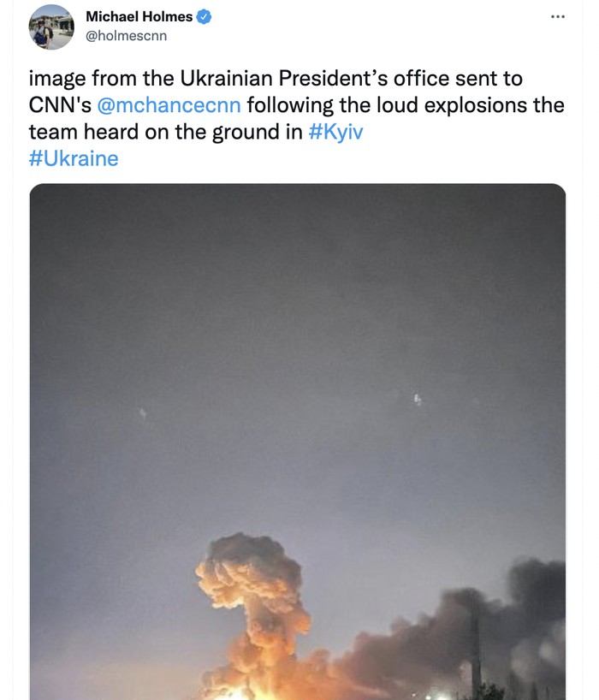Click the Michael Holmes display name

(x=139, y=16)
